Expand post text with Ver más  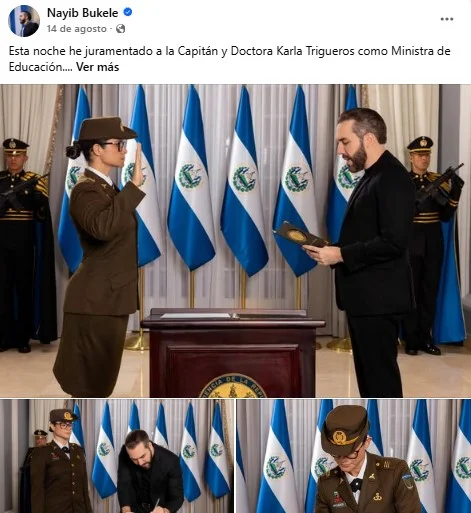[97, 67]
